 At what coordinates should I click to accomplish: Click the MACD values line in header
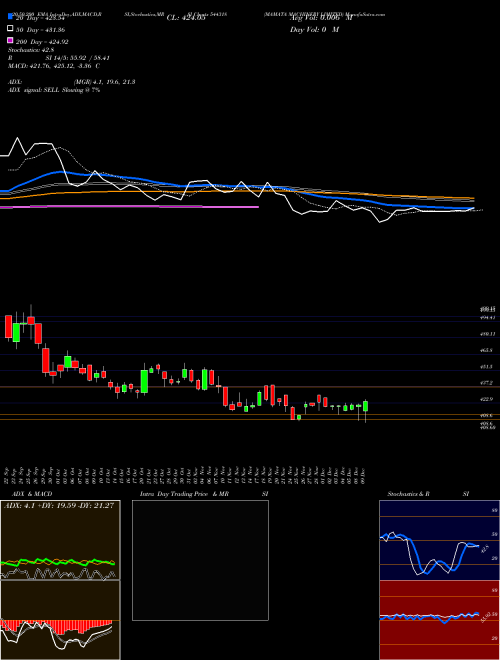pyautogui.click(x=54, y=66)
